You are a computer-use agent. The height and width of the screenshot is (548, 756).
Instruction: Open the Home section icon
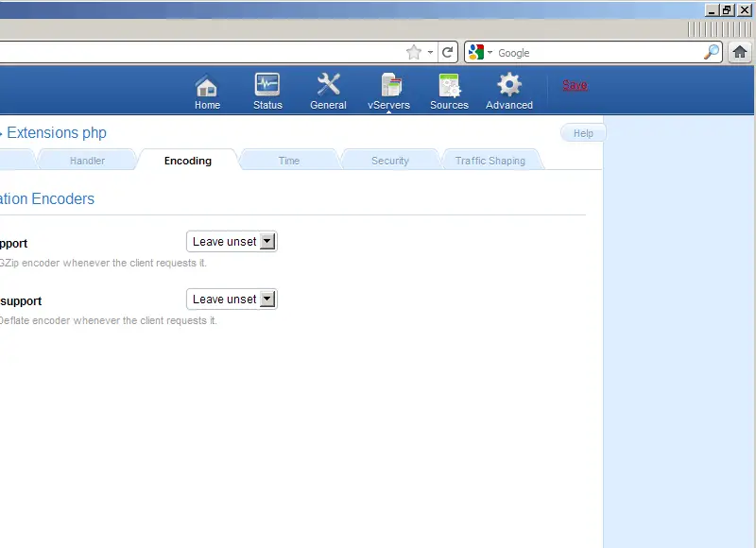(x=207, y=86)
